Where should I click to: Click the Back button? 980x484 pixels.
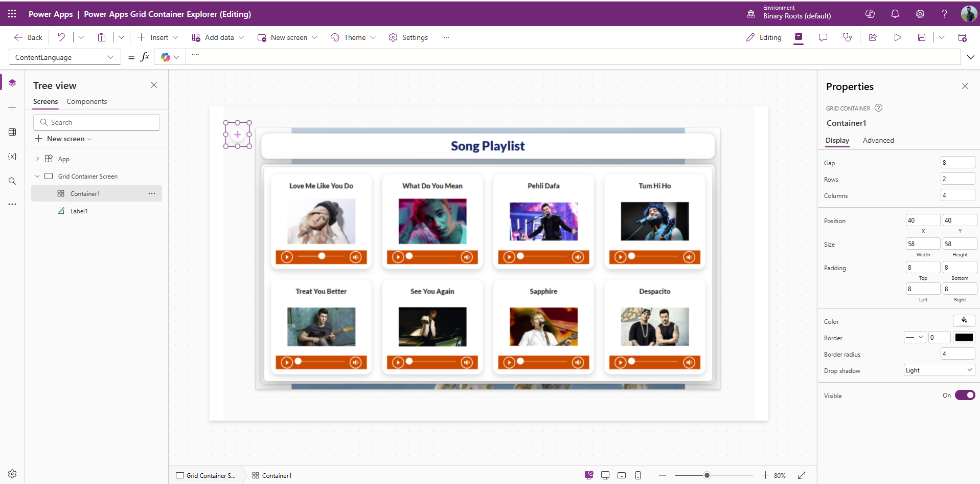pyautogui.click(x=29, y=37)
